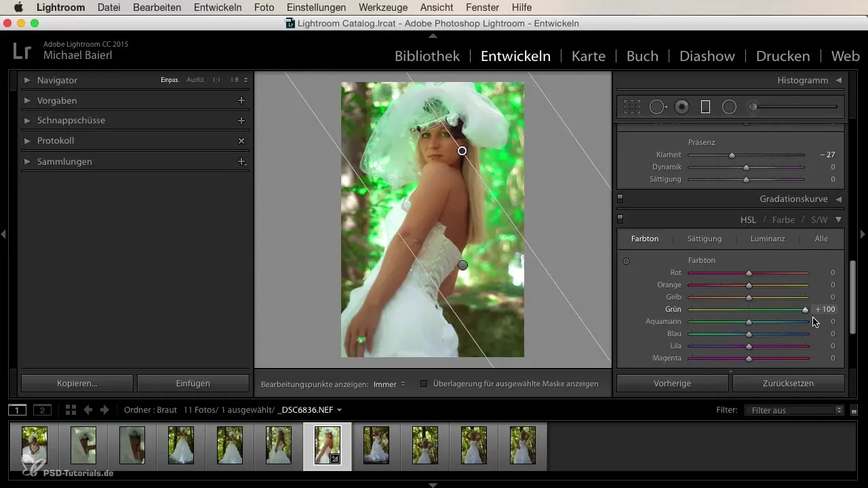Expand the Sammlungen panel
This screenshot has width=868, height=488.
point(27,161)
